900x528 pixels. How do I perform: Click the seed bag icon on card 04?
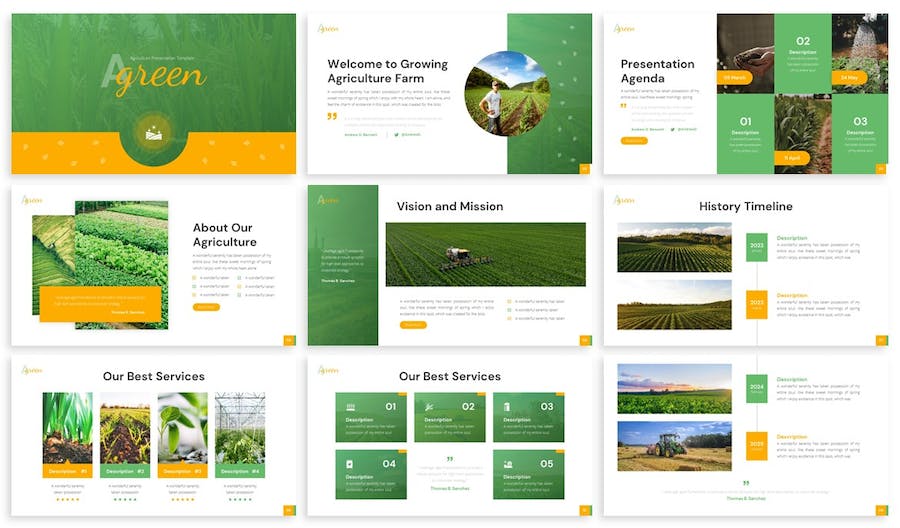(x=350, y=464)
